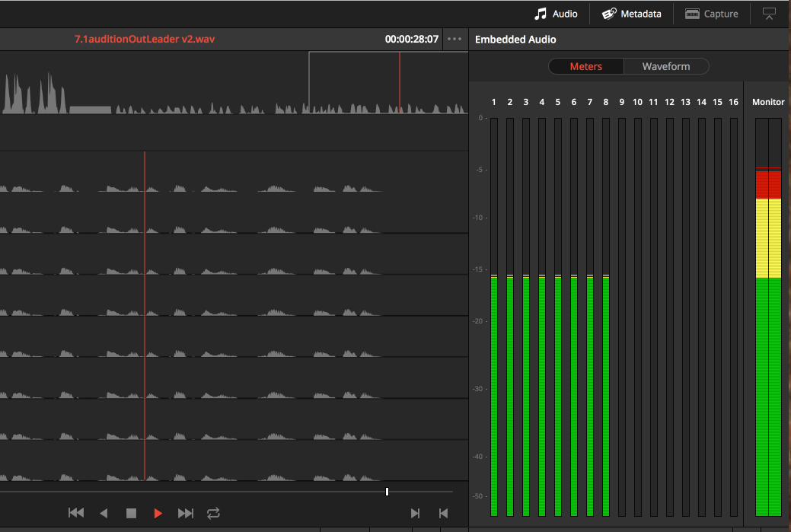
Task: Click the Monitor meter bar
Action: tap(768, 317)
